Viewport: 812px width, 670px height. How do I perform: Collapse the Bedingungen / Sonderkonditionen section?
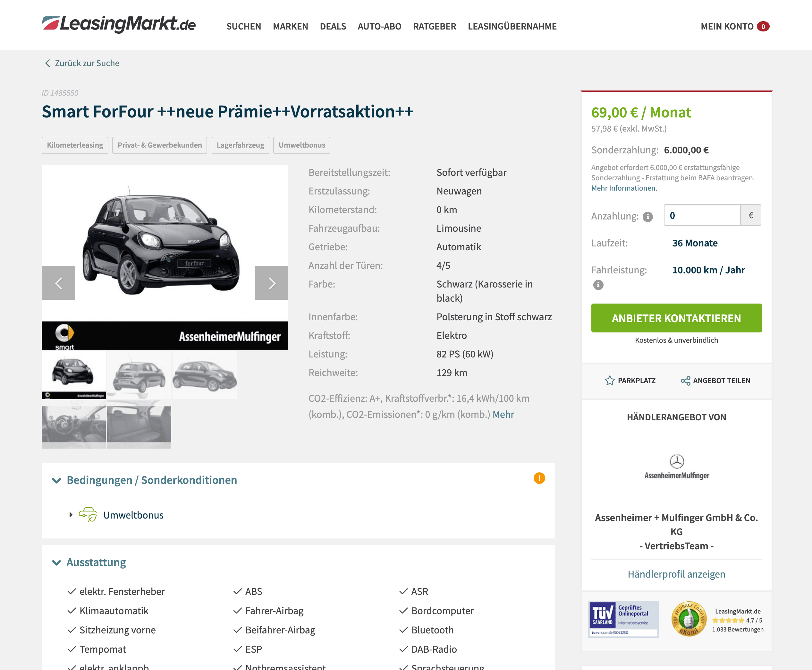(56, 480)
